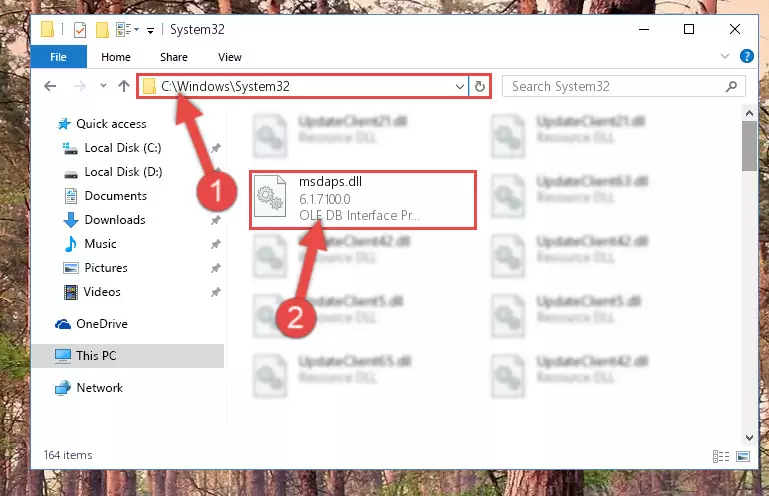
Task: Close the System32 window
Action: click(x=734, y=29)
